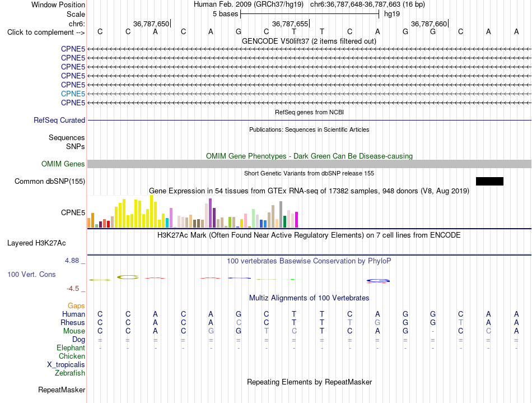
Task: Click the 36,787,650 position marker
Action: click(x=151, y=24)
